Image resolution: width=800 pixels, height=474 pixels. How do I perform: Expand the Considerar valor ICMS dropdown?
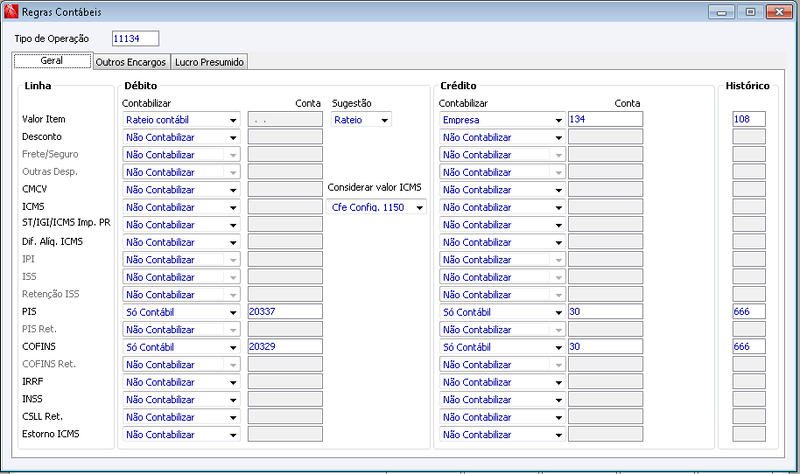(x=377, y=207)
